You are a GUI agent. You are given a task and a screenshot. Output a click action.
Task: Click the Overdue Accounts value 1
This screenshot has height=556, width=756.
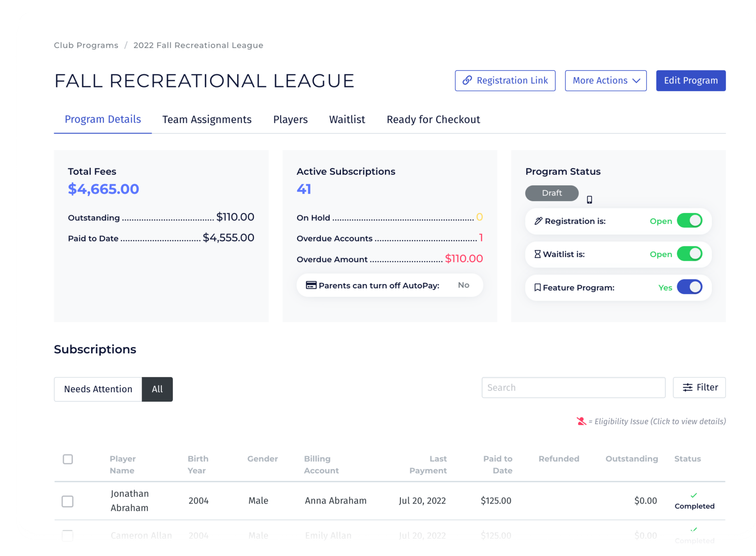(481, 238)
